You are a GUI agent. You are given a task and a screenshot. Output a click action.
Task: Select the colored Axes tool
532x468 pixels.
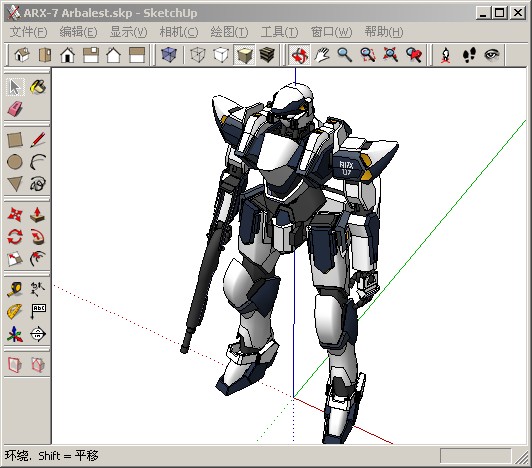click(15, 334)
